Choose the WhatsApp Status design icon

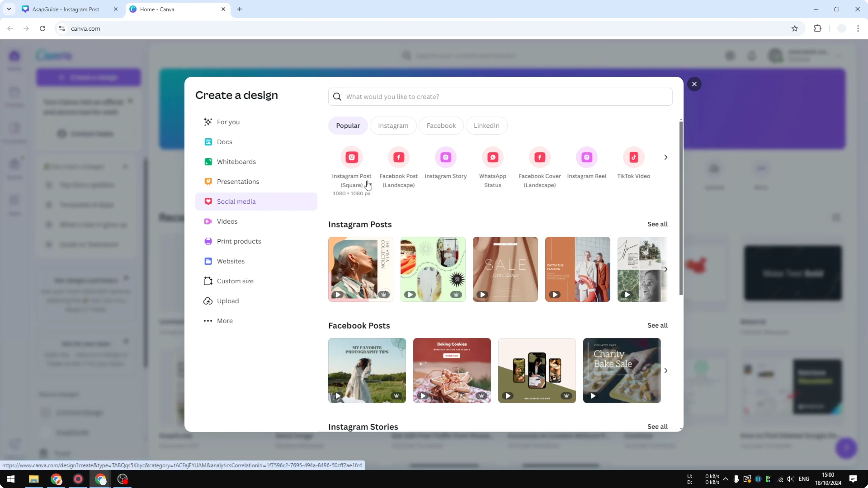(493, 157)
